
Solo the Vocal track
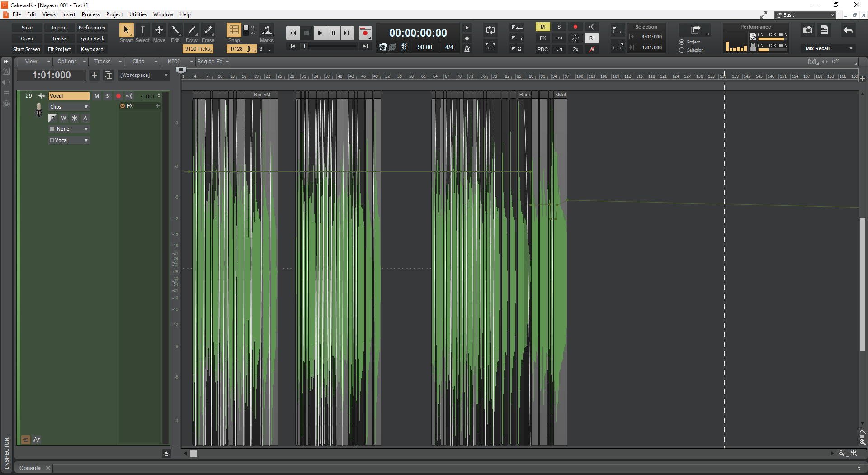tap(107, 96)
